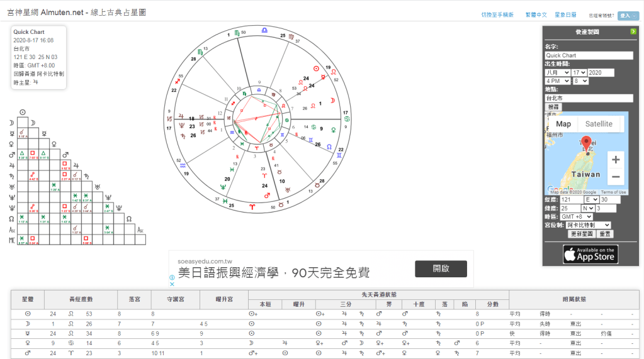Image resolution: width=644 pixels, height=359 pixels.
Task: Click Sun symbol atop the aspect grid
Action: [x=23, y=112]
